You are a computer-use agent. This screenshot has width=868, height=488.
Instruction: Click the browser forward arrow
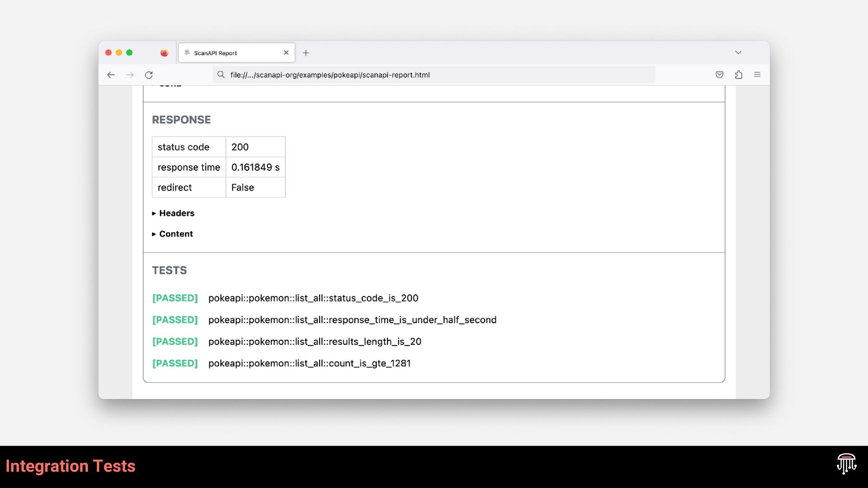pyautogui.click(x=130, y=75)
